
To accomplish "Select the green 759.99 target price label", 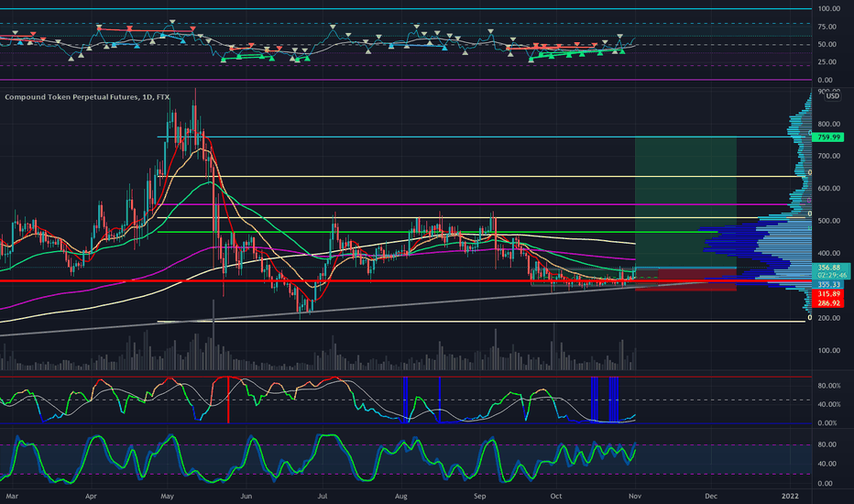I will pyautogui.click(x=827, y=137).
